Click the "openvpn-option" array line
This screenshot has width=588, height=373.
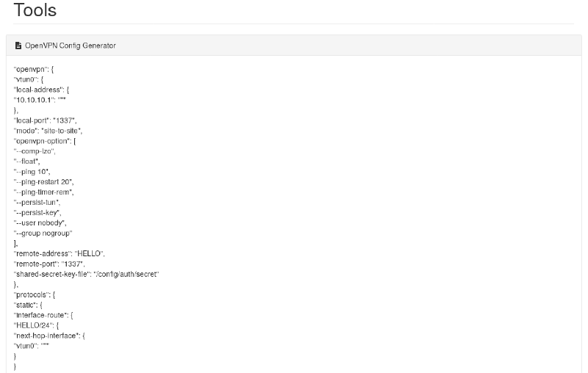[x=45, y=140]
